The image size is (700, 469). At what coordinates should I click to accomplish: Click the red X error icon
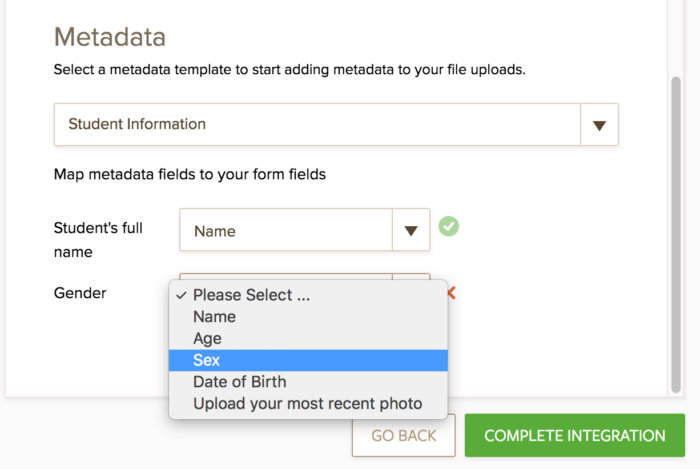[451, 293]
